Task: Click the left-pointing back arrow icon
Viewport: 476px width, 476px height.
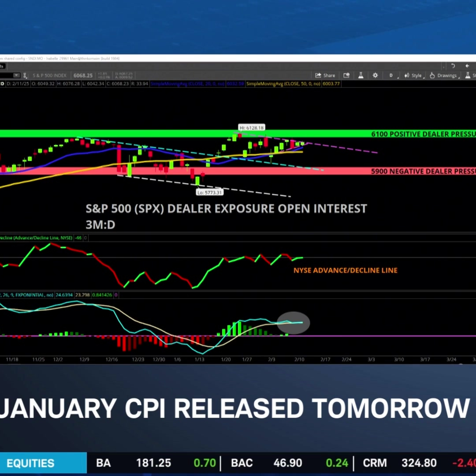Action: pyautogui.click(x=467, y=66)
